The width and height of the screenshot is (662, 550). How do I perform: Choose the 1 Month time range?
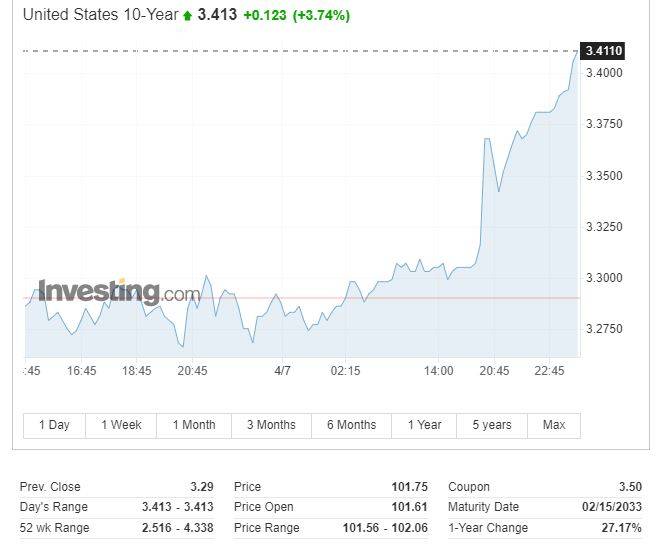[x=194, y=425]
